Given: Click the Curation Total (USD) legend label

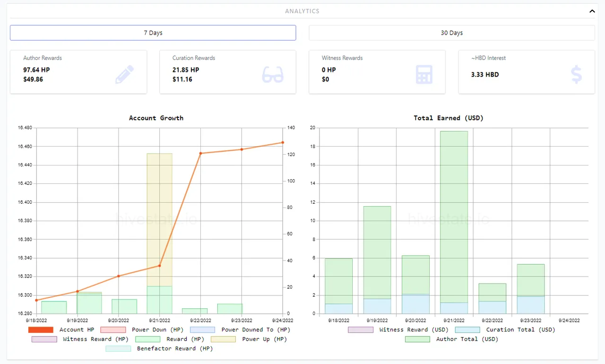Looking at the screenshot, I should pos(520,329).
